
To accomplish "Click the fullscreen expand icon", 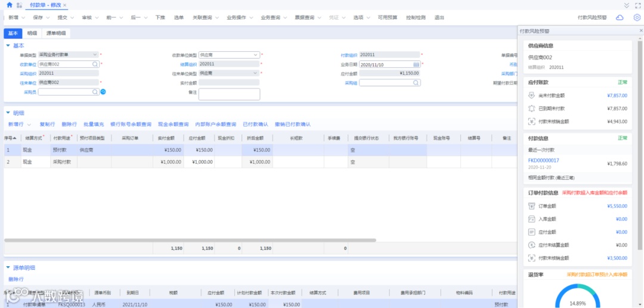I will [x=638, y=5].
